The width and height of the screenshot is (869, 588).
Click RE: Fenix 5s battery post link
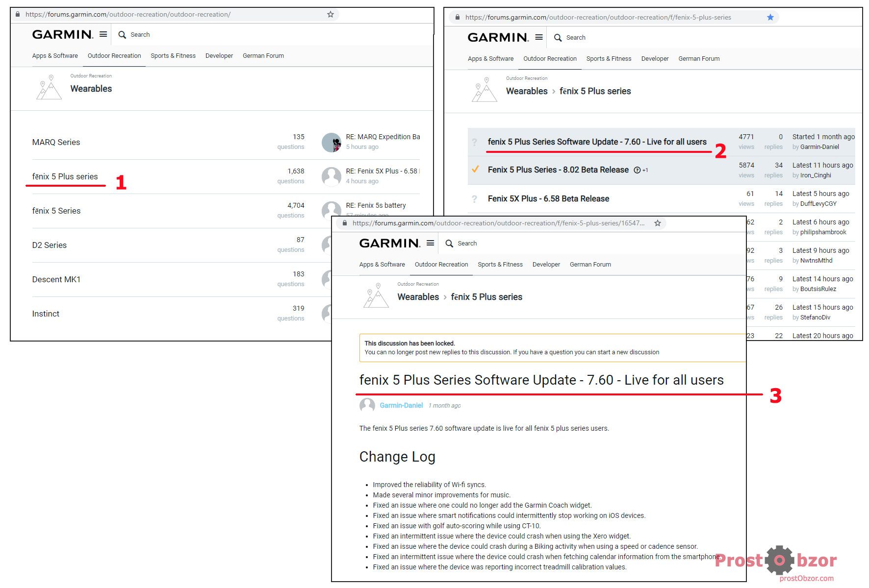(376, 205)
